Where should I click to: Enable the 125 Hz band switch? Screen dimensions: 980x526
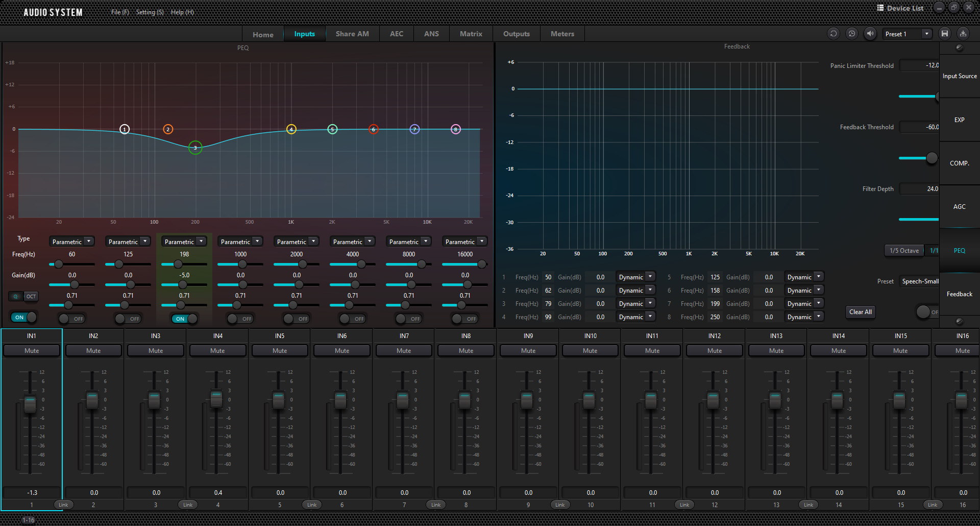click(128, 319)
